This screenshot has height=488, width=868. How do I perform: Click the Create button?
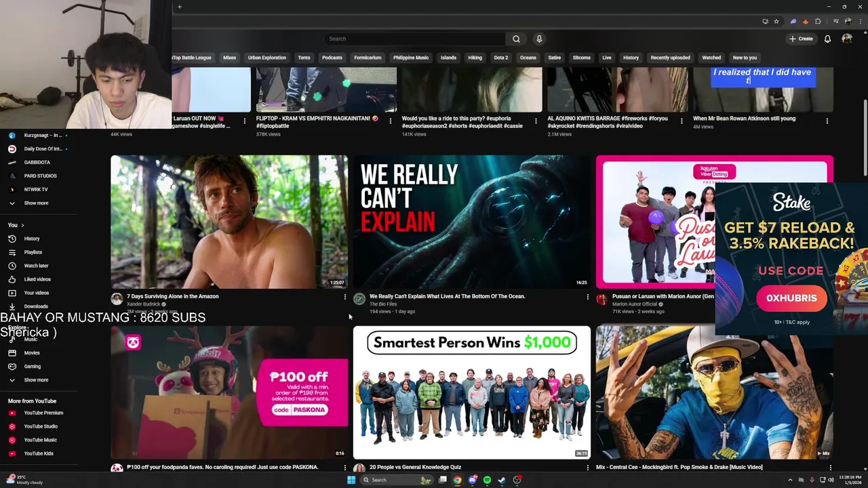coord(801,39)
